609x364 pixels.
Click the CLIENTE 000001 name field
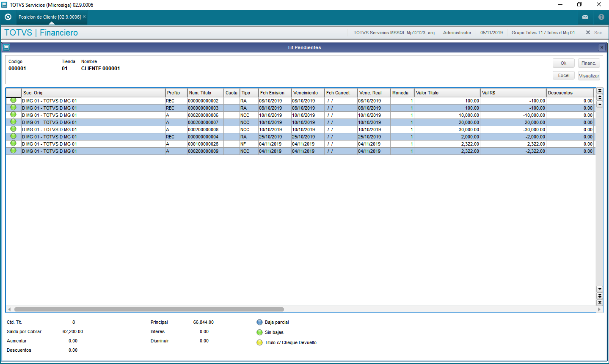click(100, 68)
